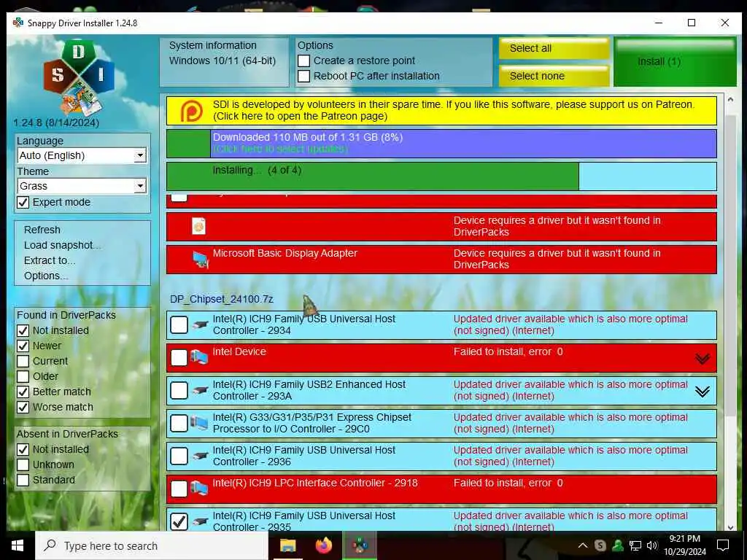The height and width of the screenshot is (560, 747).
Task: Click Snappy Driver Installer taskbar icon
Action: click(x=360, y=545)
